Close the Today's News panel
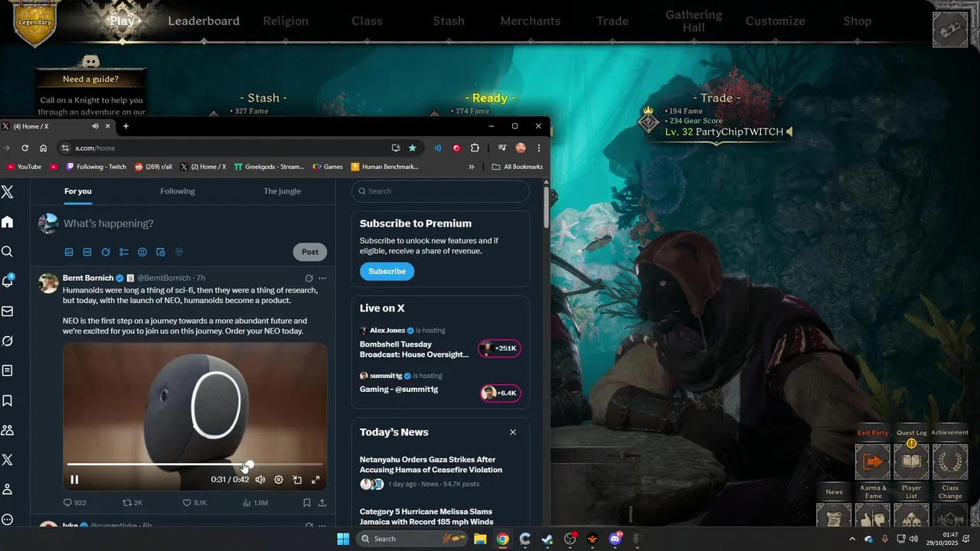The height and width of the screenshot is (551, 980). coord(513,432)
